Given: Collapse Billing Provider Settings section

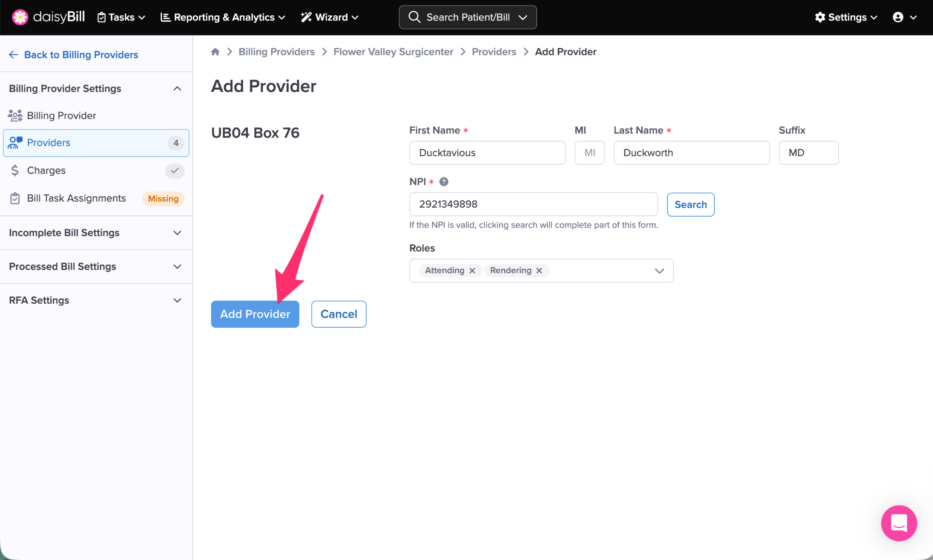Looking at the screenshot, I should point(177,89).
